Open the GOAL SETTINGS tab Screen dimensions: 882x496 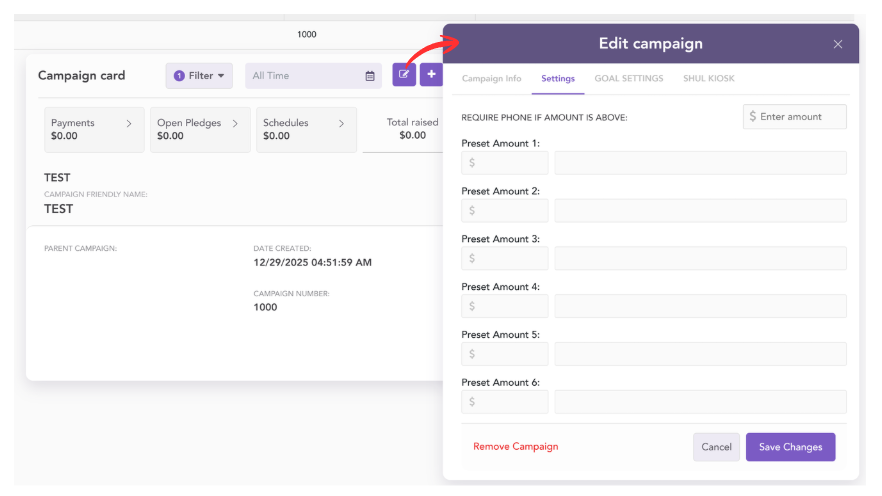coord(628,78)
